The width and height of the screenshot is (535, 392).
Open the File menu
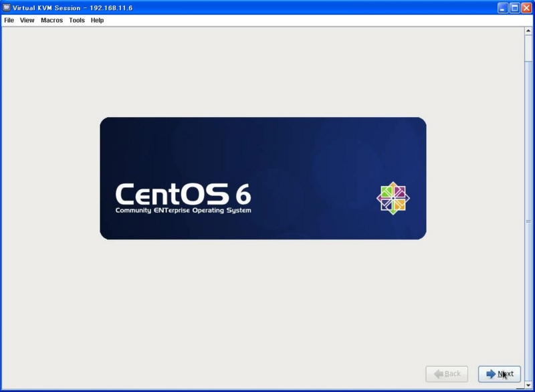click(9, 20)
